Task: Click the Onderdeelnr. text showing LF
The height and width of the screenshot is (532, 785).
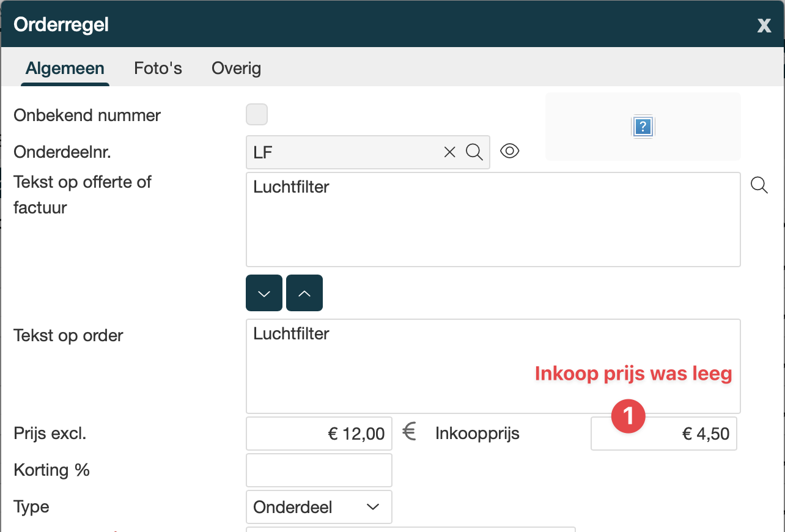Action: pyautogui.click(x=342, y=152)
